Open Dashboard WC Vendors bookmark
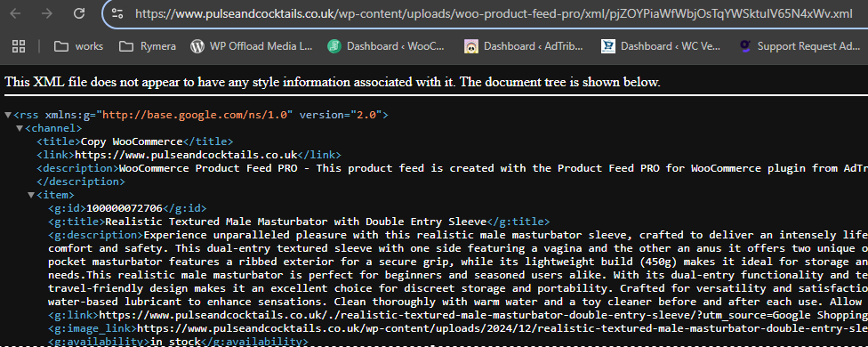The image size is (868, 347). click(661, 46)
